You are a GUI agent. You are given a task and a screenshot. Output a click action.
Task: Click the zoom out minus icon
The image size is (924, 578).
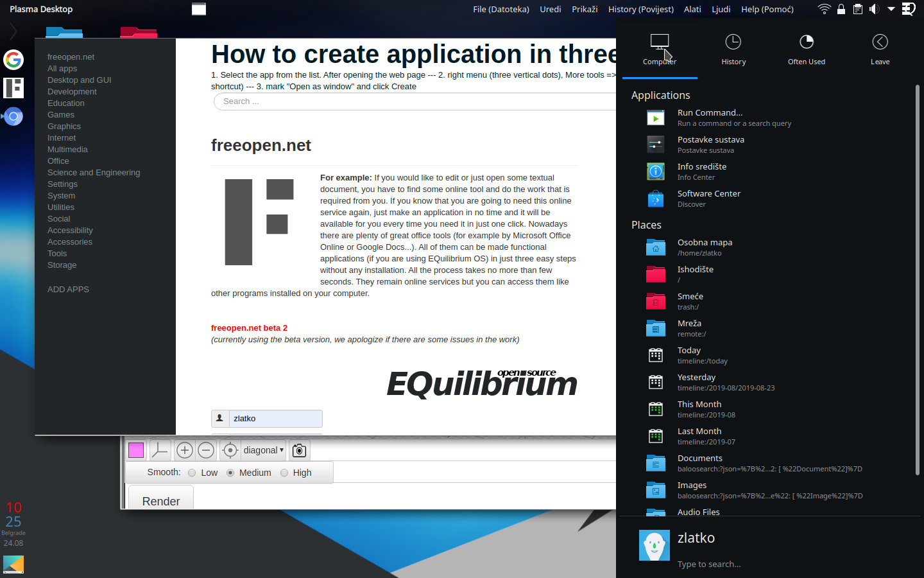pyautogui.click(x=206, y=450)
